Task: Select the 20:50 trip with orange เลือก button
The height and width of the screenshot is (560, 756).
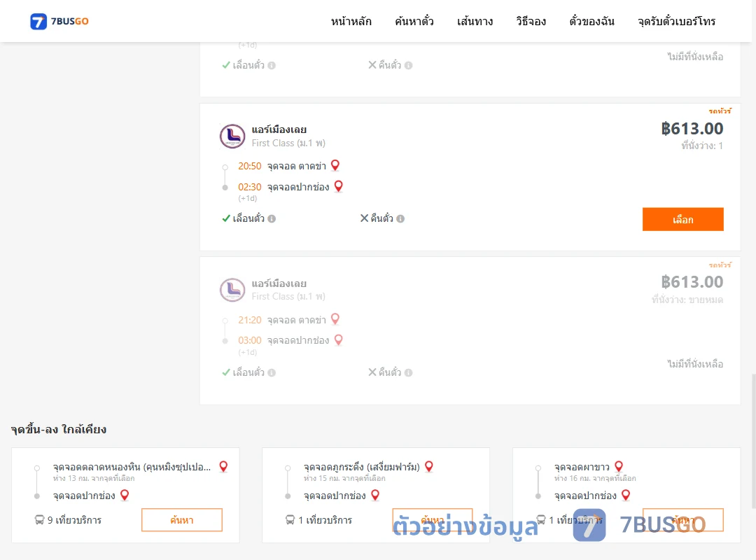Action: coord(682,220)
